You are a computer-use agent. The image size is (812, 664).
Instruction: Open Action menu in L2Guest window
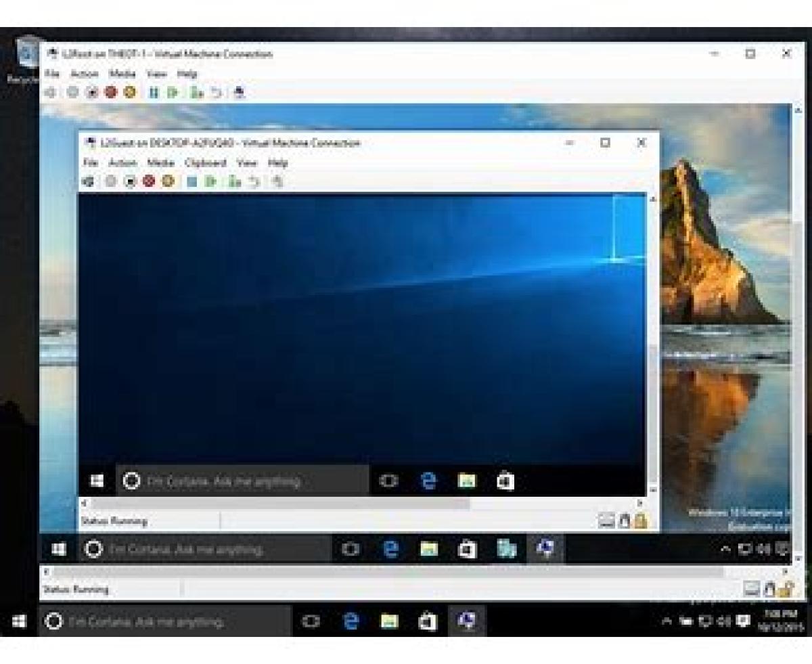(122, 163)
